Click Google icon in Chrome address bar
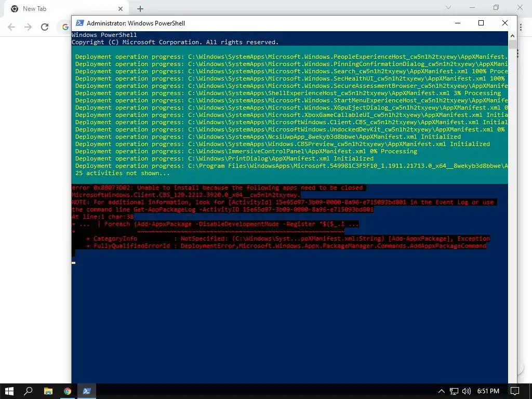 (65, 27)
